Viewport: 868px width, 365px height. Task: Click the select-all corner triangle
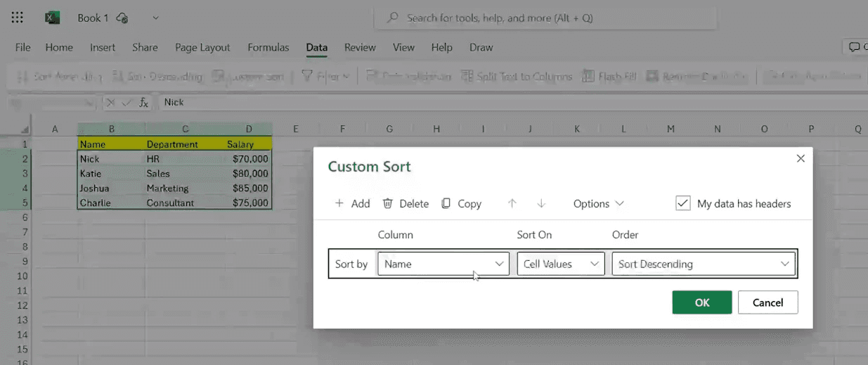(x=25, y=129)
